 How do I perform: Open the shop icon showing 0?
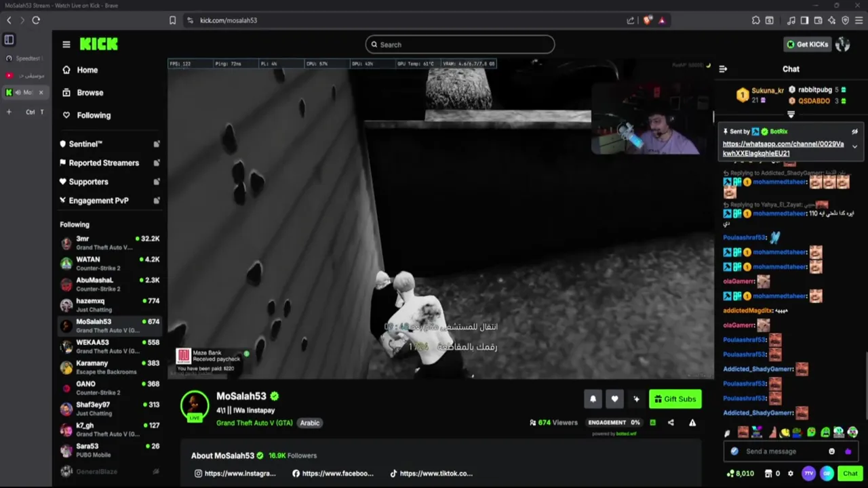click(772, 474)
